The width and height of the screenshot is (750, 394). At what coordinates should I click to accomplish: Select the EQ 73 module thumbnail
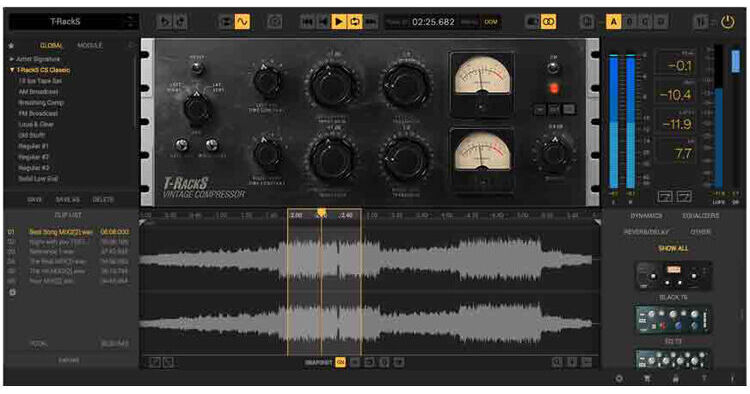coord(673,320)
